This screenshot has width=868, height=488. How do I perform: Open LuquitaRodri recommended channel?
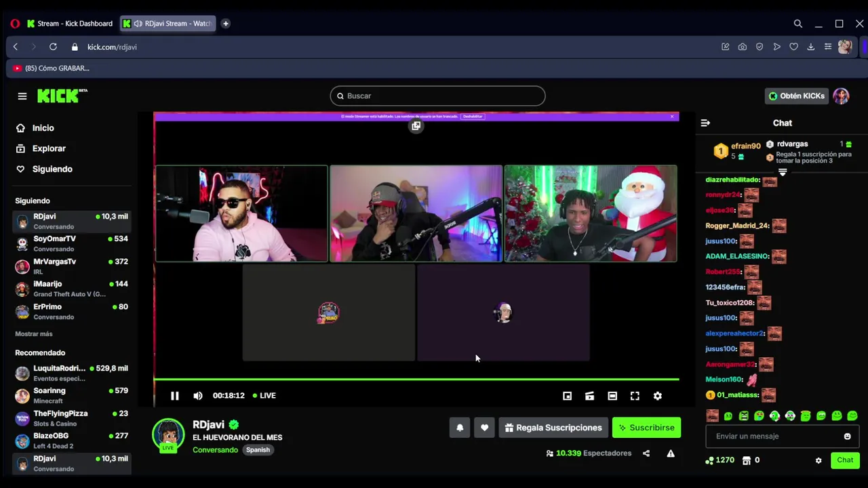71,373
